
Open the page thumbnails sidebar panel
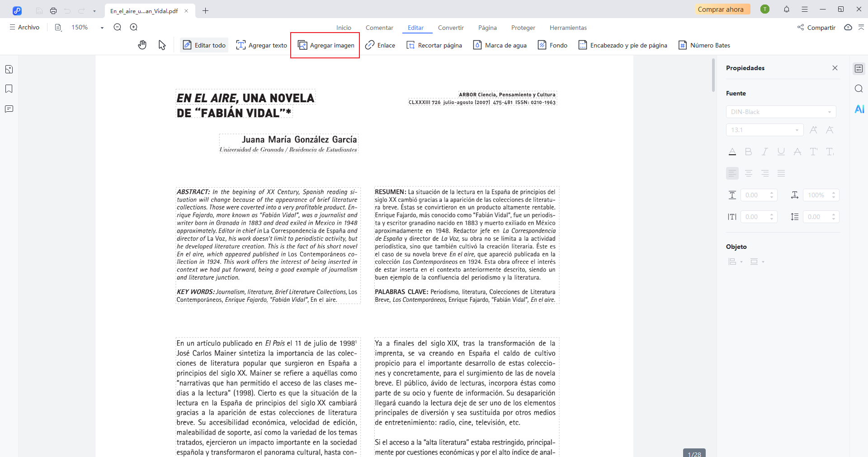click(9, 69)
